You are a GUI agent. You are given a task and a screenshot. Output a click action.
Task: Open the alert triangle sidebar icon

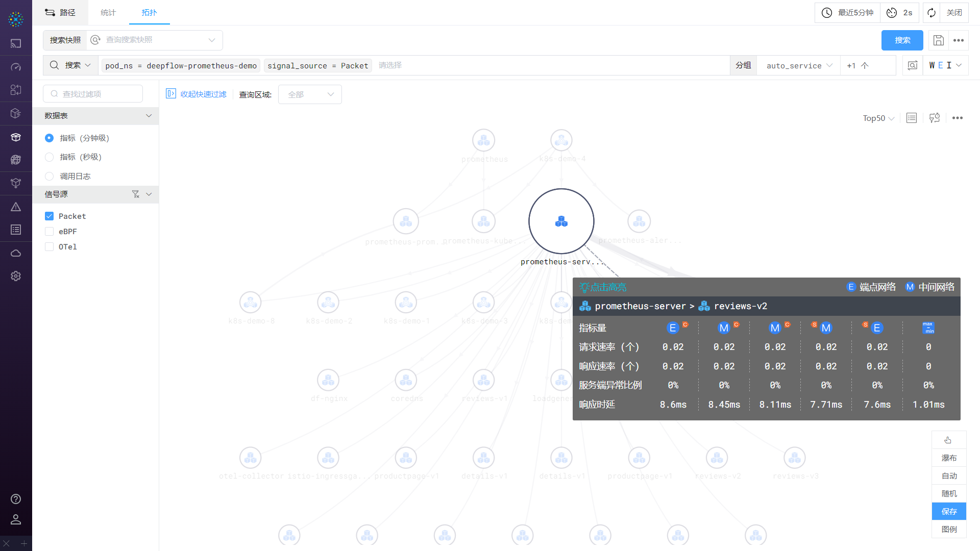[x=16, y=207]
